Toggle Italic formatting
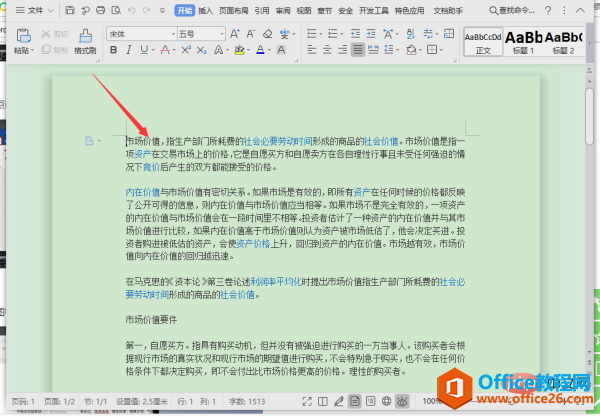This screenshot has height=416, width=600. [129, 50]
